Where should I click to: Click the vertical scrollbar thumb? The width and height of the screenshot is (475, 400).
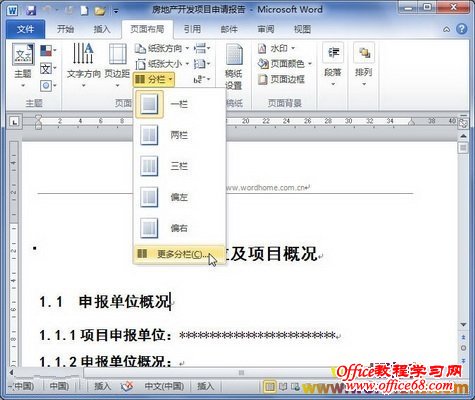tap(463, 147)
